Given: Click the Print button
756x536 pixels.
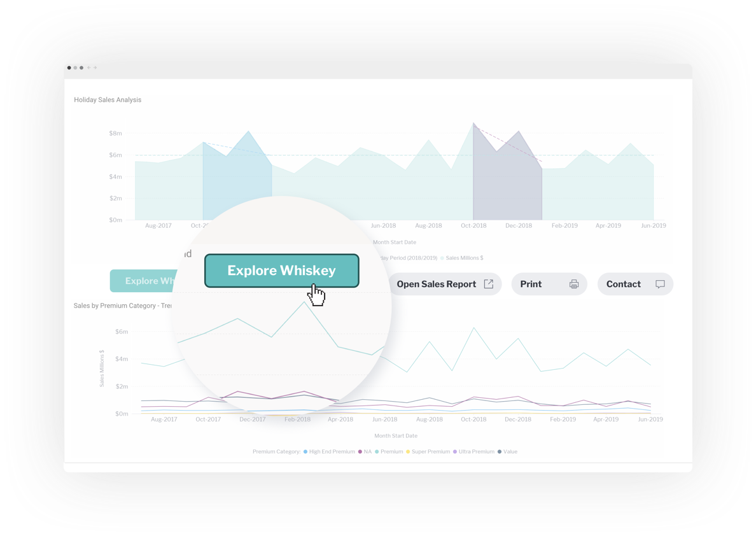Looking at the screenshot, I should pos(549,284).
